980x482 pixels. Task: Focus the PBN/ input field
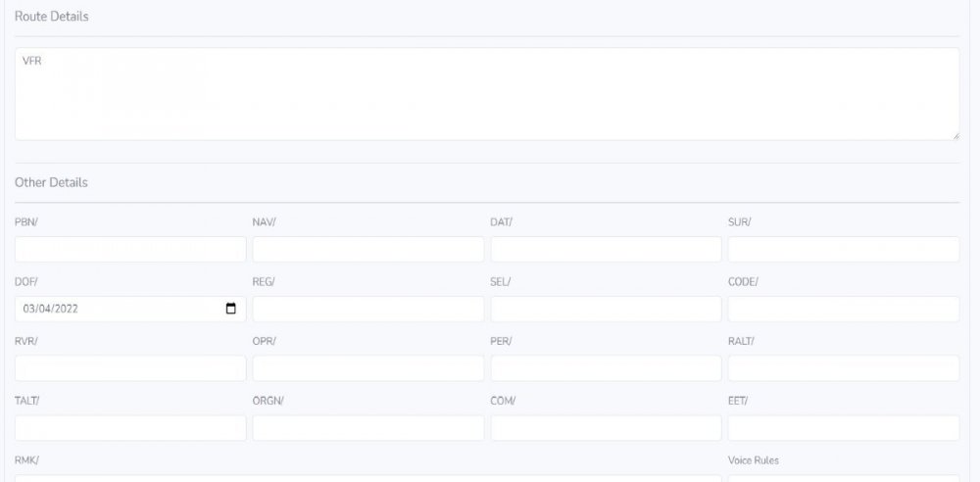[130, 249]
